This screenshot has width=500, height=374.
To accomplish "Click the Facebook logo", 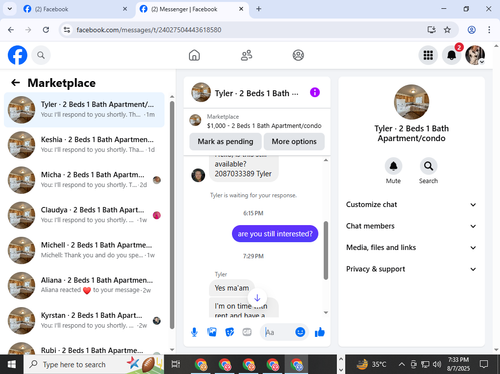I will click(17, 55).
